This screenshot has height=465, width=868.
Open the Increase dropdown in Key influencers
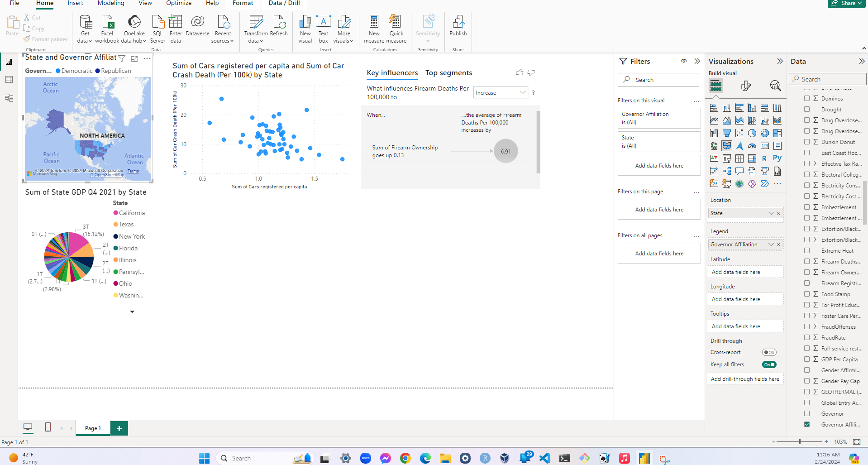click(x=501, y=92)
